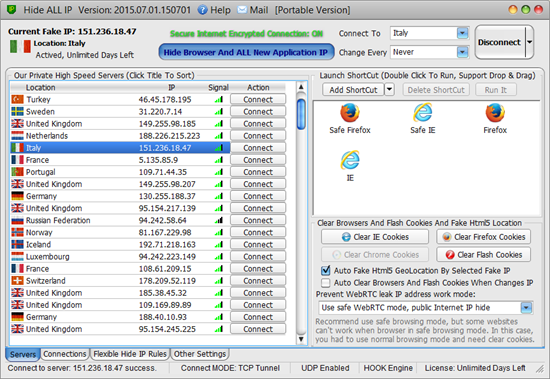Click the Clear IE Cookies button
Image resolution: width=550 pixels, height=379 pixels.
point(375,237)
